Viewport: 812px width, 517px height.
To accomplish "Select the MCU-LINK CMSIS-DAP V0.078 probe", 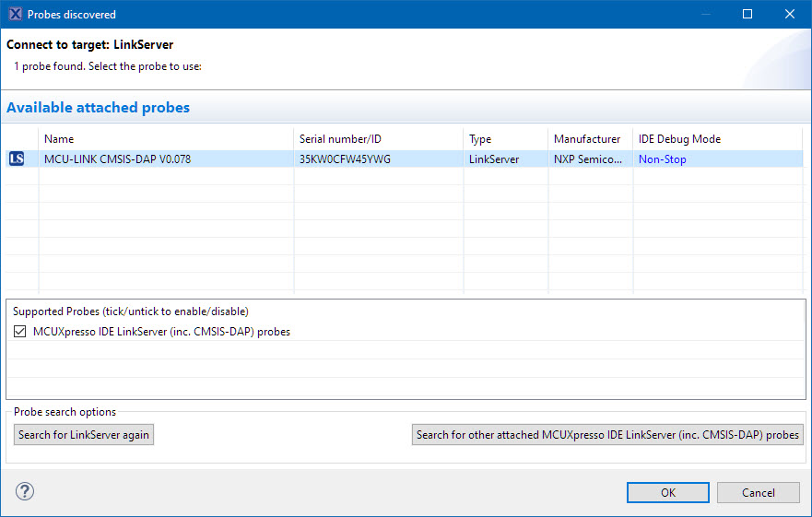I will click(x=117, y=159).
